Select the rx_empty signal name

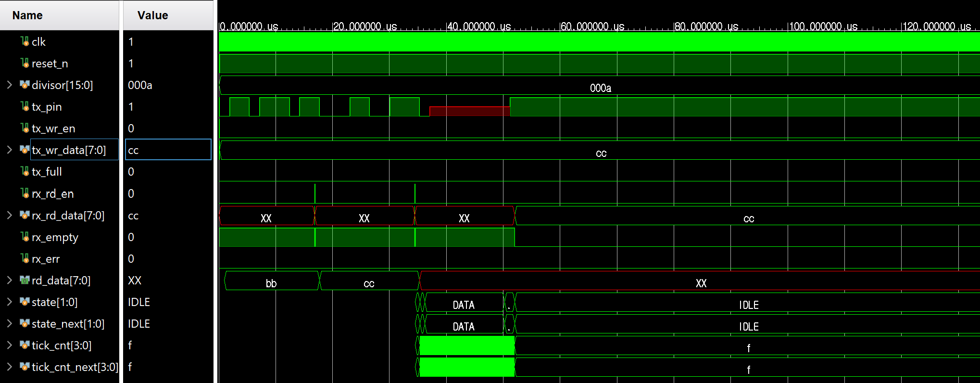click(55, 237)
